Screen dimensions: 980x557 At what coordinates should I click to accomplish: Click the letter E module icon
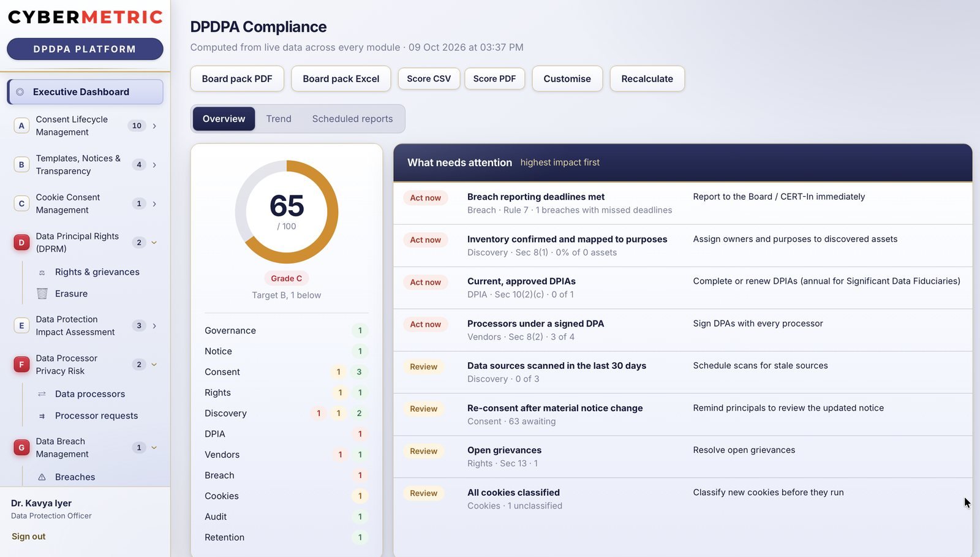[21, 326]
